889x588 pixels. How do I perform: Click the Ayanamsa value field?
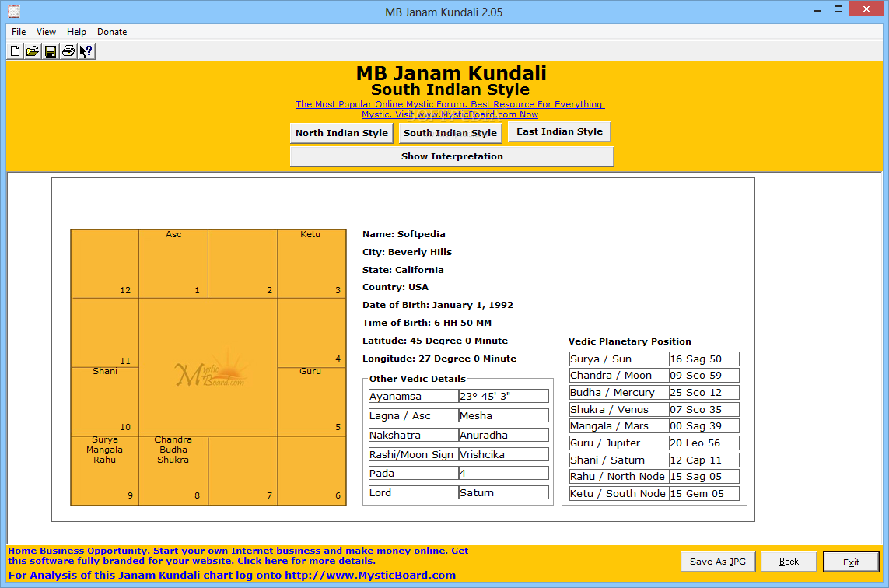503,397
